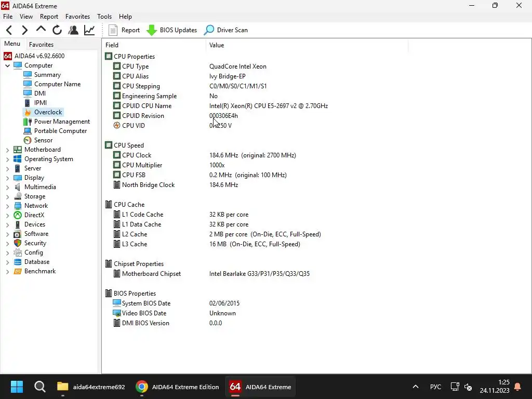The width and height of the screenshot is (532, 399).
Task: Collapse the Computer tree node
Action: [7, 65]
